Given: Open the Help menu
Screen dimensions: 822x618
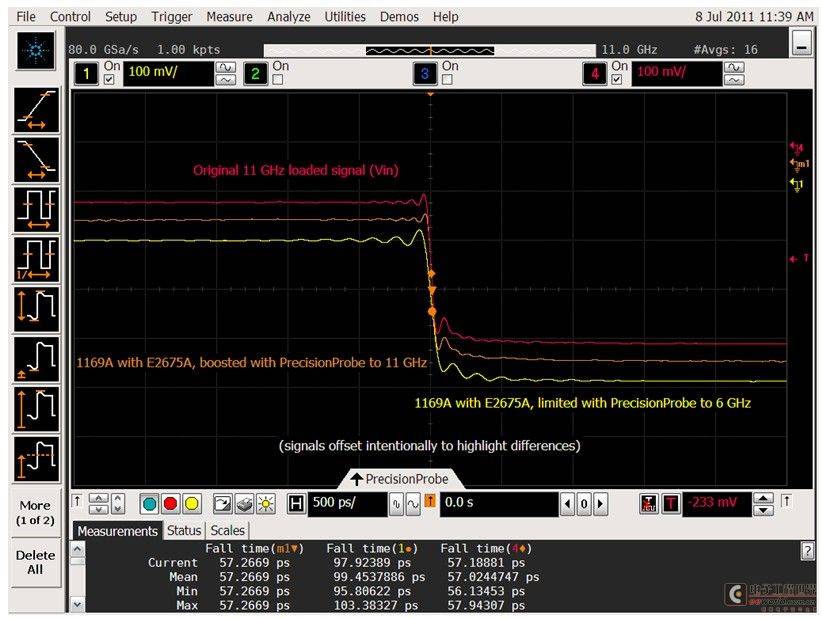Looking at the screenshot, I should (446, 17).
